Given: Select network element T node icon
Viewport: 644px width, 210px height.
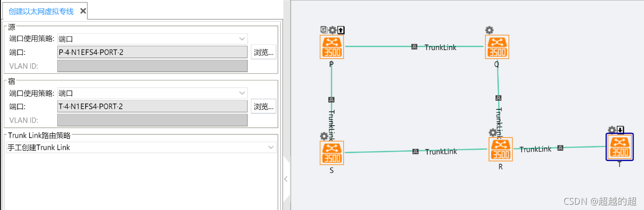Looking at the screenshot, I should 619,147.
